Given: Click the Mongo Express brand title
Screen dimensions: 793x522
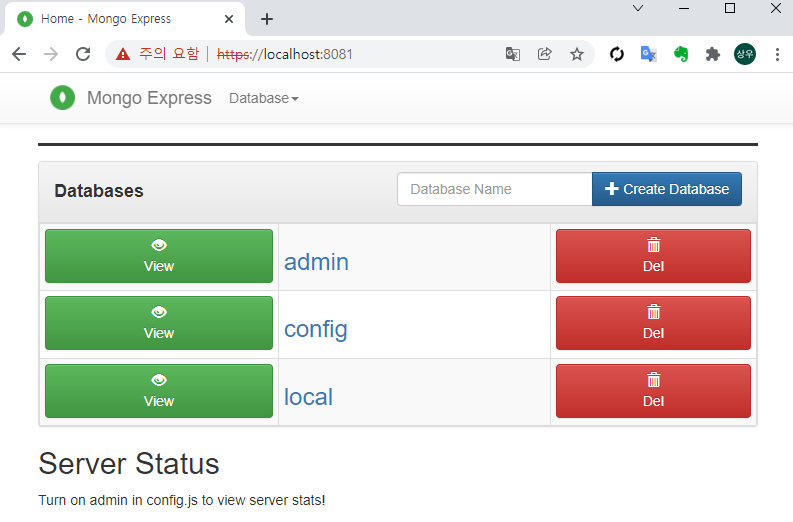Looking at the screenshot, I should pos(149,98).
